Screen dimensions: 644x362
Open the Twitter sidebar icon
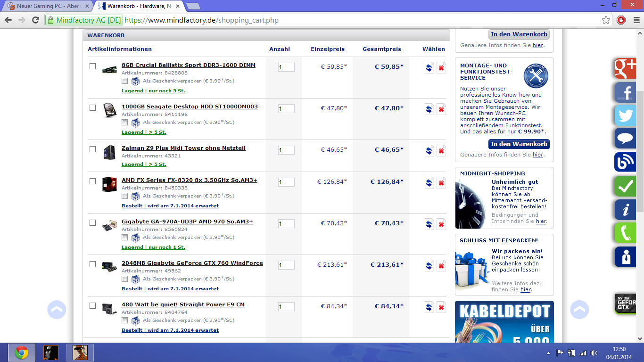click(x=626, y=115)
